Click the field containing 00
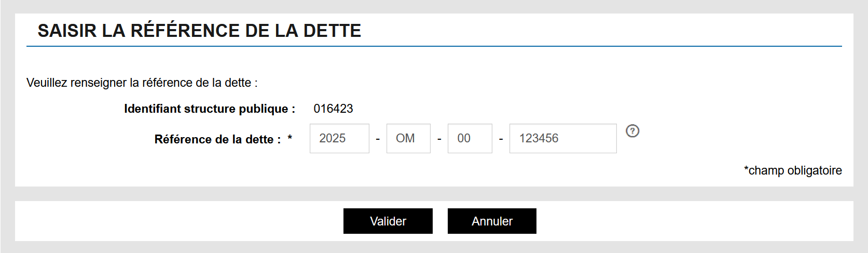This screenshot has height=253, width=868. click(470, 138)
